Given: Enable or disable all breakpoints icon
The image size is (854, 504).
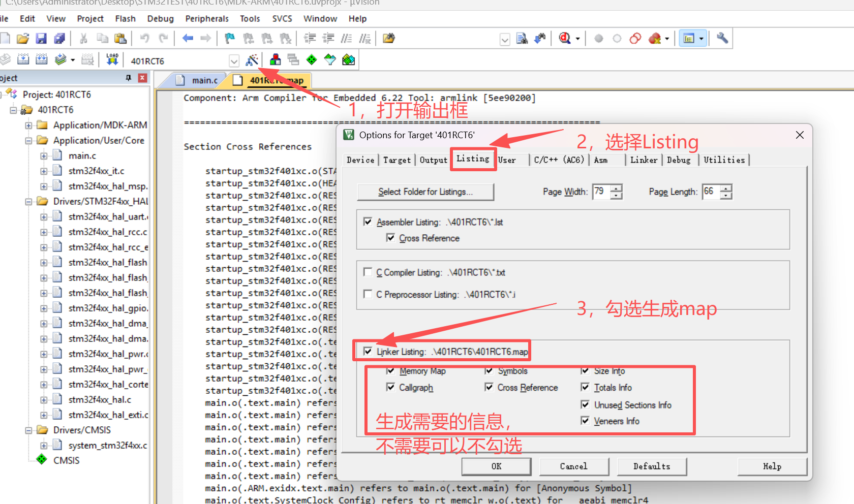Looking at the screenshot, I should pyautogui.click(x=635, y=39).
